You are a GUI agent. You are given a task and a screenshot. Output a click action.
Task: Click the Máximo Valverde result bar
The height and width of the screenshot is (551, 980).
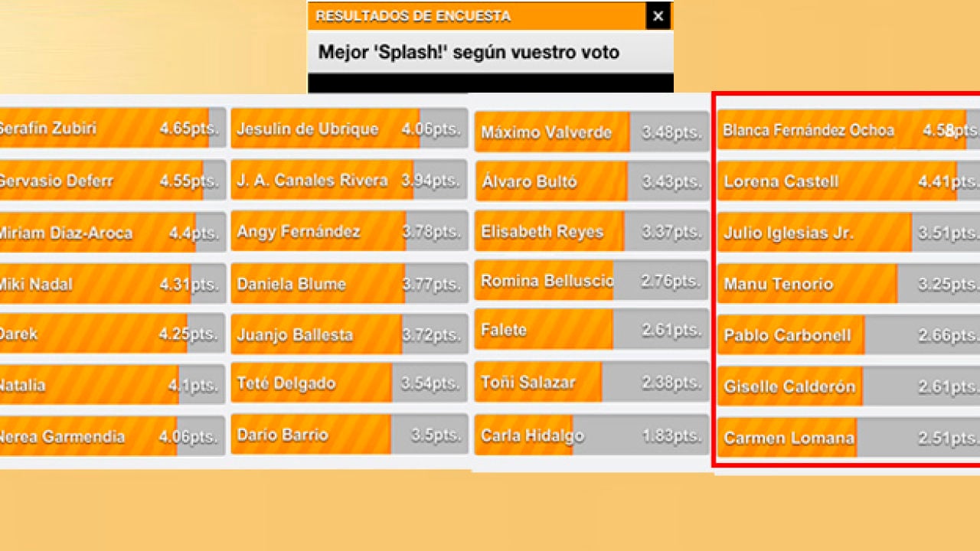coord(591,132)
